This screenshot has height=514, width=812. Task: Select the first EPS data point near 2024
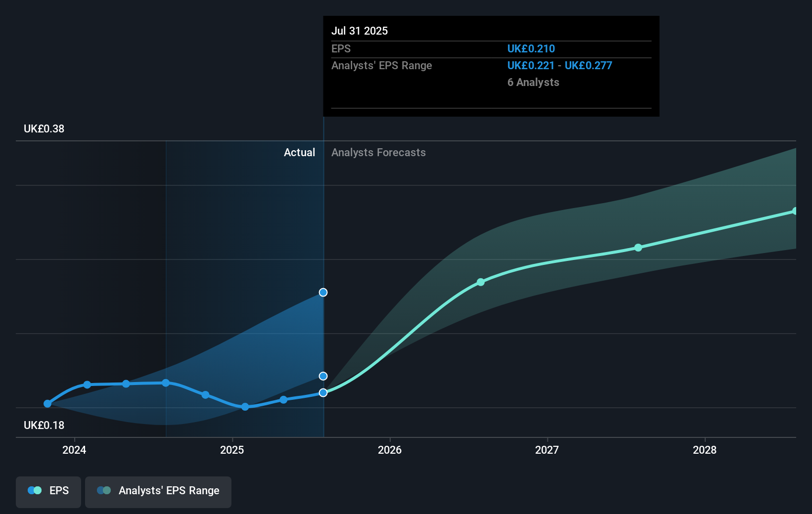(46, 404)
